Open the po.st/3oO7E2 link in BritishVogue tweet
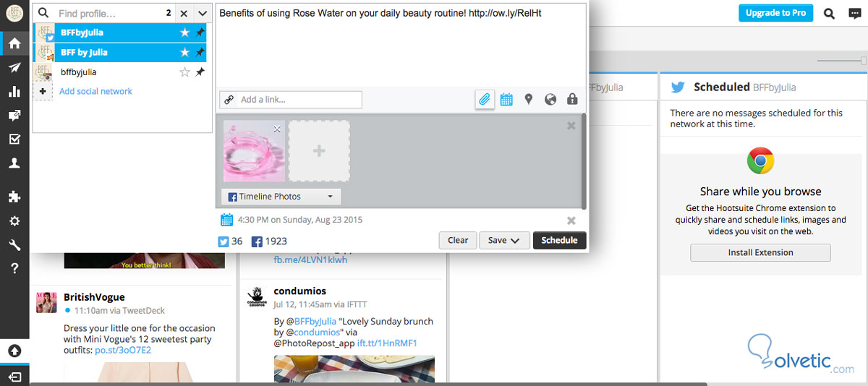 tap(123, 350)
